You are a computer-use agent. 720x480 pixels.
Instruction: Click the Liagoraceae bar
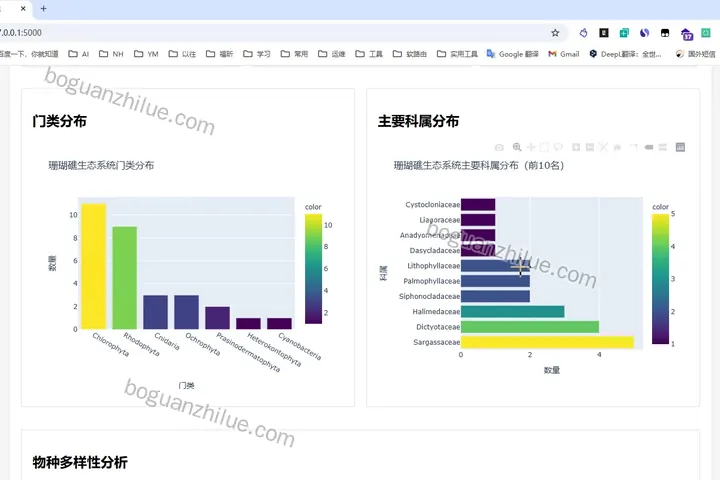478,220
